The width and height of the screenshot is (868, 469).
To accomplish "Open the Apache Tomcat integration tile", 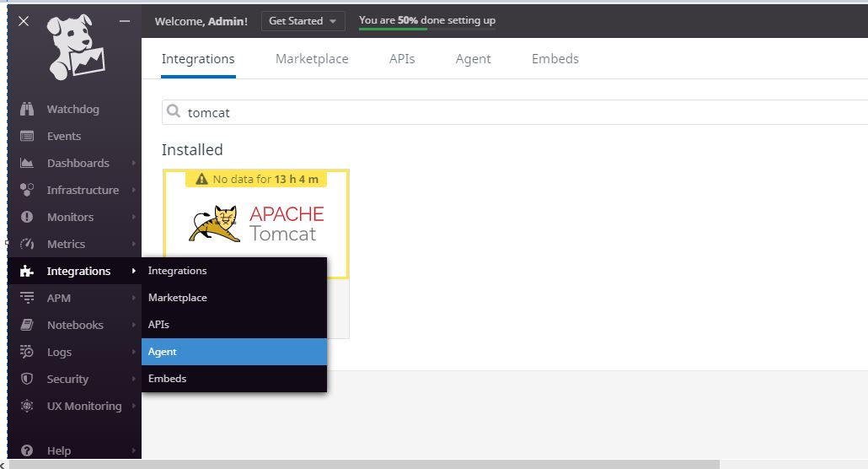I will click(x=255, y=224).
